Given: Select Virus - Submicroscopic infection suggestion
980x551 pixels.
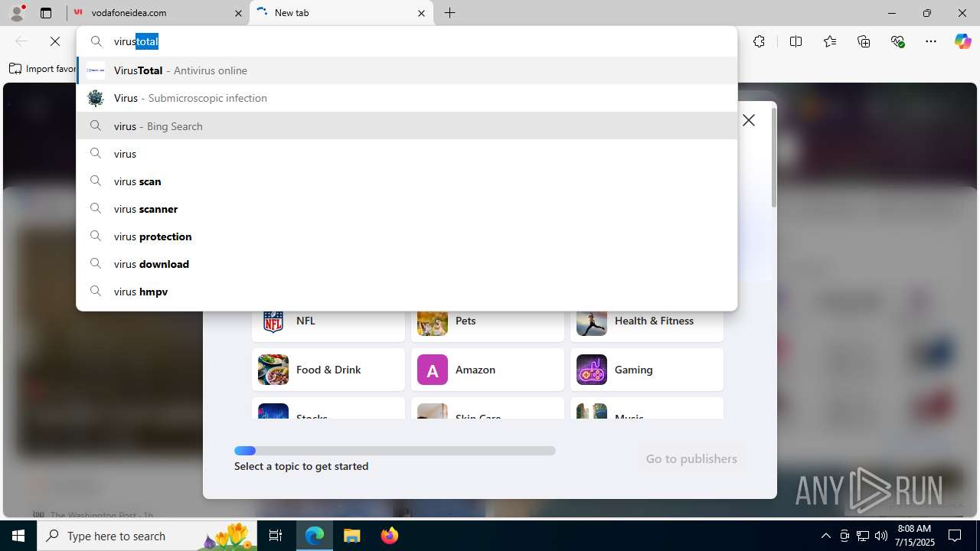Looking at the screenshot, I should click(407, 98).
